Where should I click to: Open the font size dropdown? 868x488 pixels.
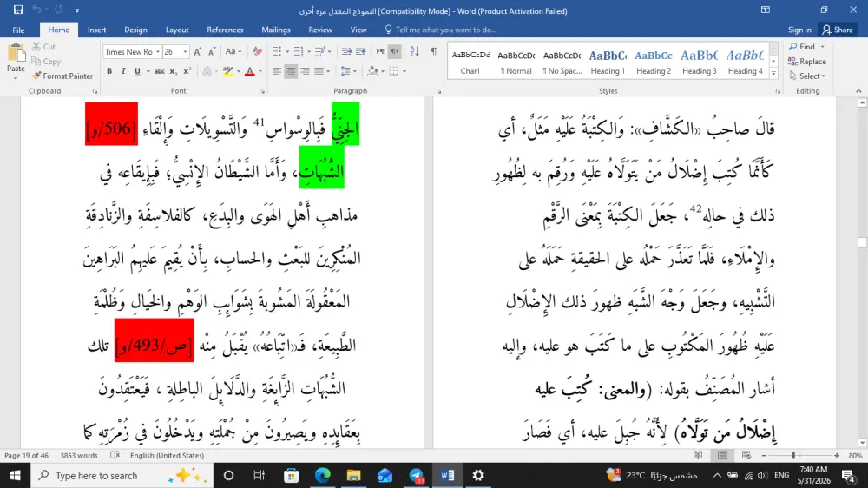click(x=185, y=51)
